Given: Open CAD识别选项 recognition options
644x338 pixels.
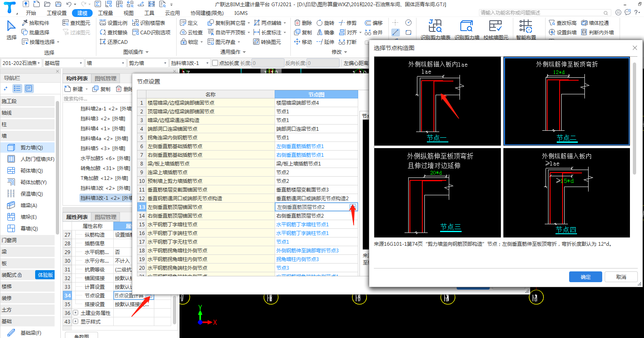Looking at the screenshot, I should point(151,32).
